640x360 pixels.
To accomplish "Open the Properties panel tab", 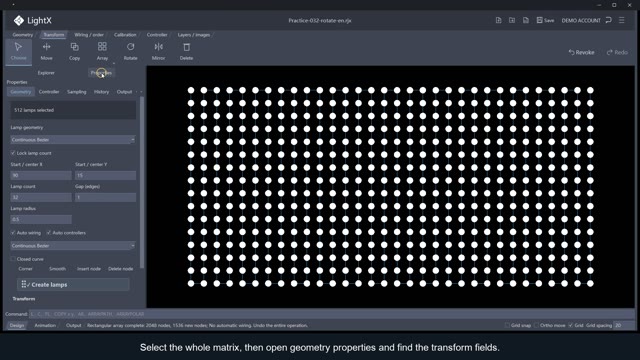I will pos(101,73).
